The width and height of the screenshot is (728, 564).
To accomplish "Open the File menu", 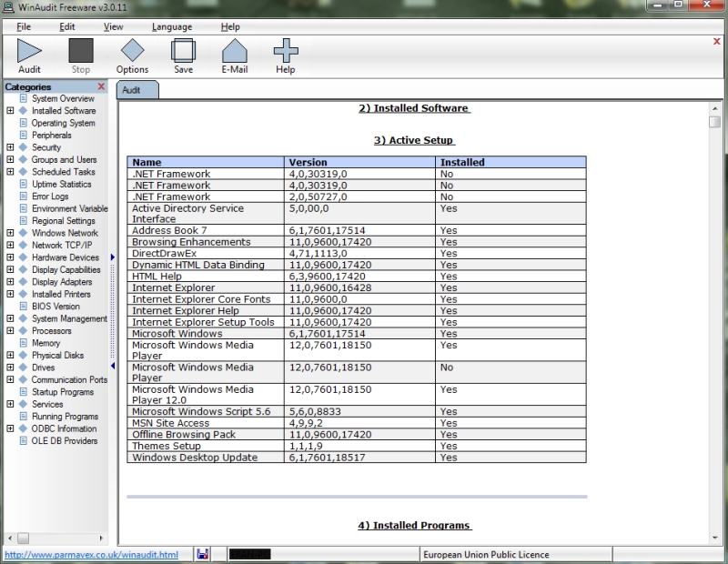I will coord(24,27).
